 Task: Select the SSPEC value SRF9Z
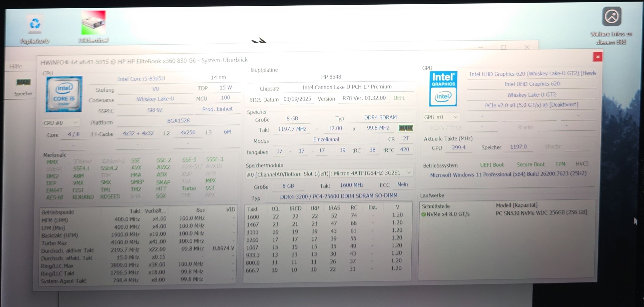coord(155,110)
